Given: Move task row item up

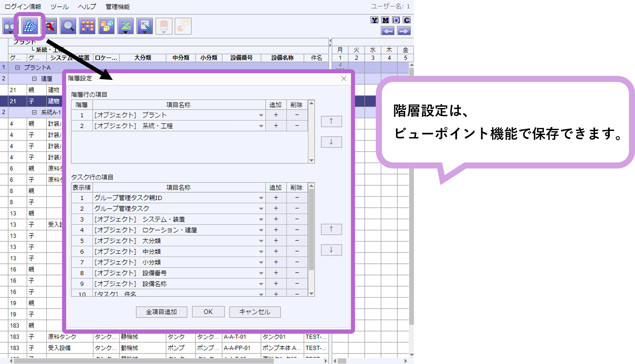Looking at the screenshot, I should (x=331, y=229).
